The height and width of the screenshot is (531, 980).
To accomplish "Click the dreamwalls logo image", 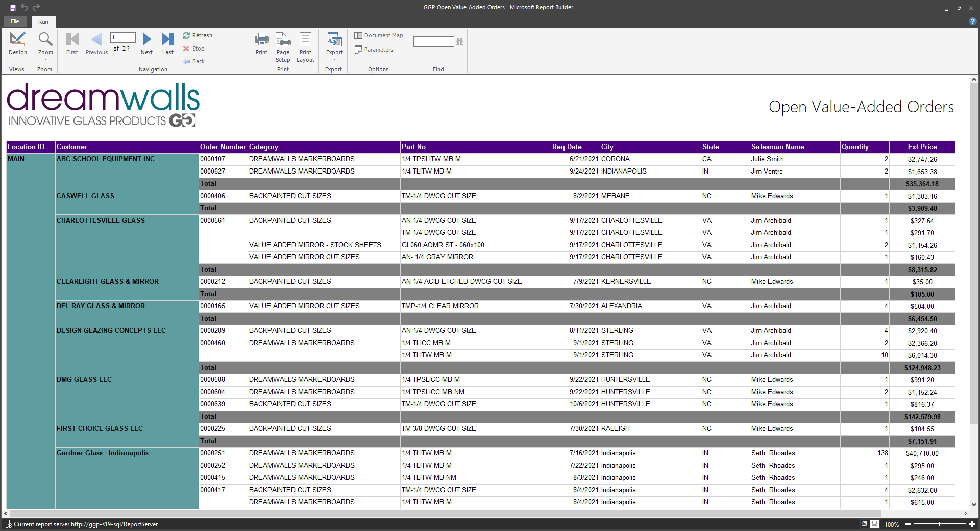I will 103,105.
